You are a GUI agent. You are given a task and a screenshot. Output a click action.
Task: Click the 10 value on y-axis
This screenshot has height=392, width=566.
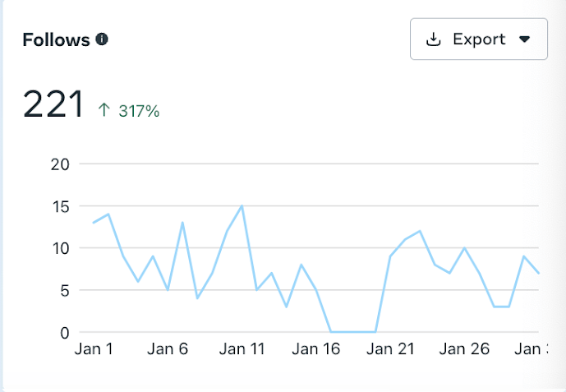[x=59, y=248]
